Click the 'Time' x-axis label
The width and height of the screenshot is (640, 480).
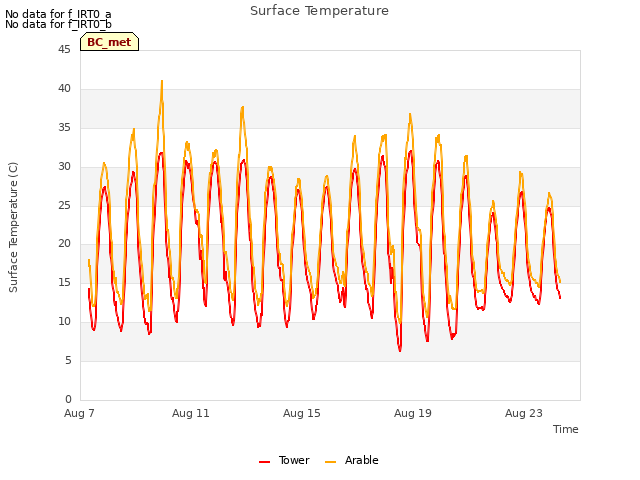[x=566, y=429]
